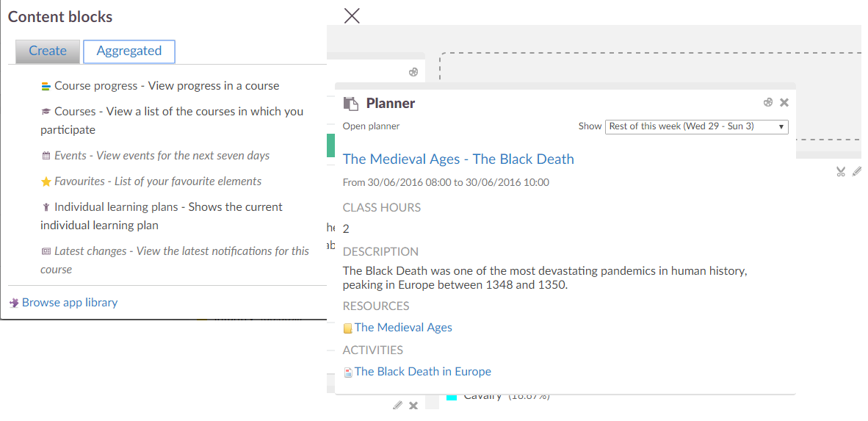868x421 pixels.
Task: Select the Aggregated tab
Action: pos(129,51)
